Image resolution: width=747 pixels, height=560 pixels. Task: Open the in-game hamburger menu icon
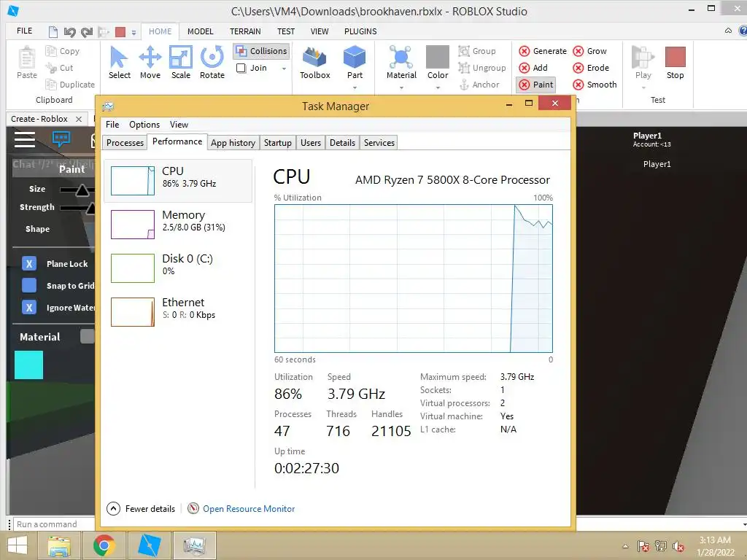(24, 139)
